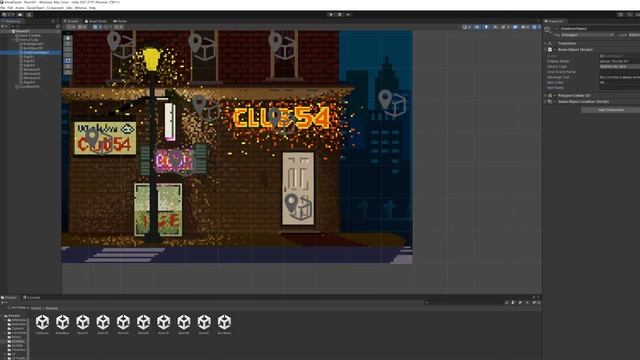
Task: Toggle the GameObject active checkbox in Inspector
Action: [x=557, y=29]
